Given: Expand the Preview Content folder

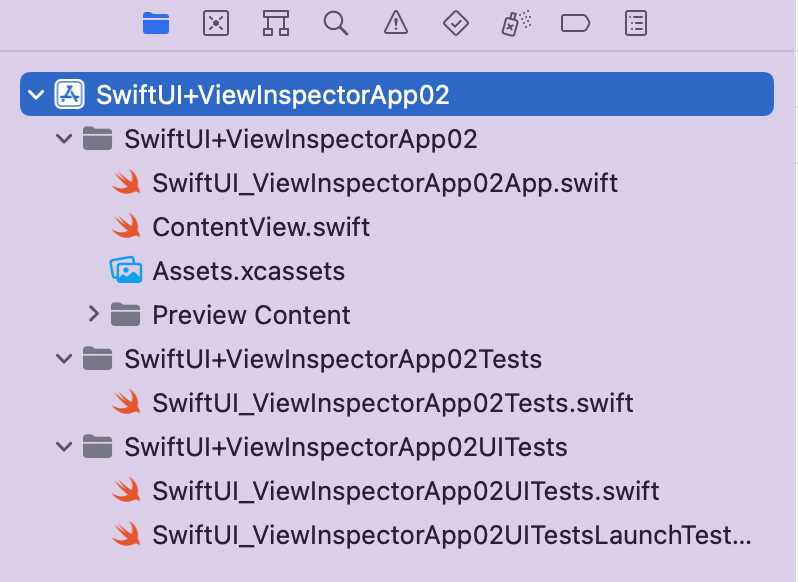Looking at the screenshot, I should pos(94,314).
